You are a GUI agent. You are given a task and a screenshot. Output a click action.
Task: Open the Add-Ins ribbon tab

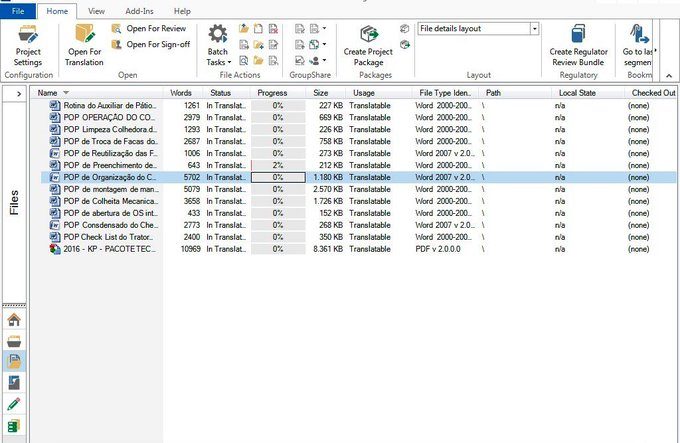tap(139, 11)
